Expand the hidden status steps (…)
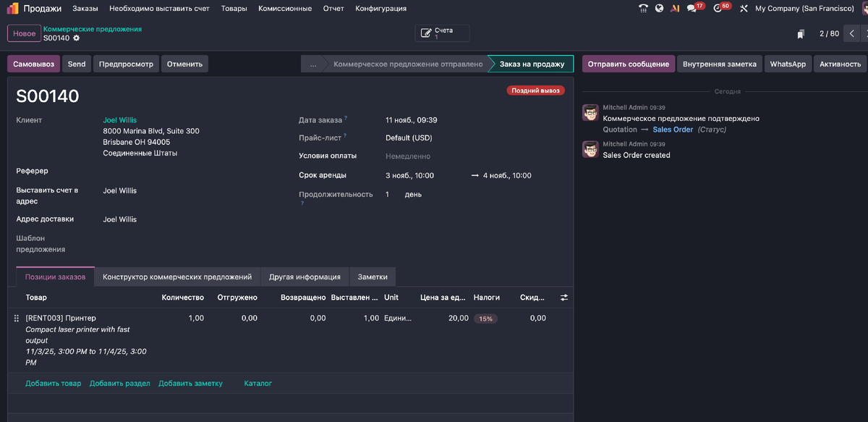The width and height of the screenshot is (868, 422). point(312,64)
